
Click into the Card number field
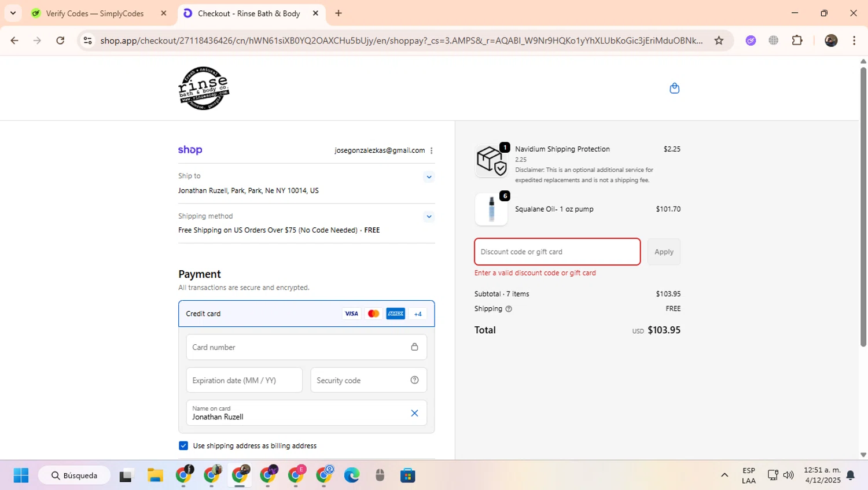point(307,347)
